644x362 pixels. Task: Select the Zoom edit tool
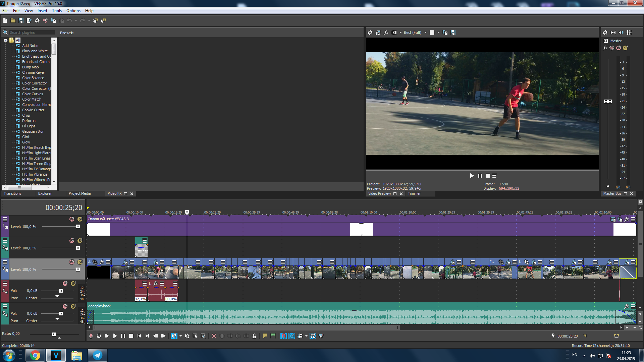coord(203,336)
